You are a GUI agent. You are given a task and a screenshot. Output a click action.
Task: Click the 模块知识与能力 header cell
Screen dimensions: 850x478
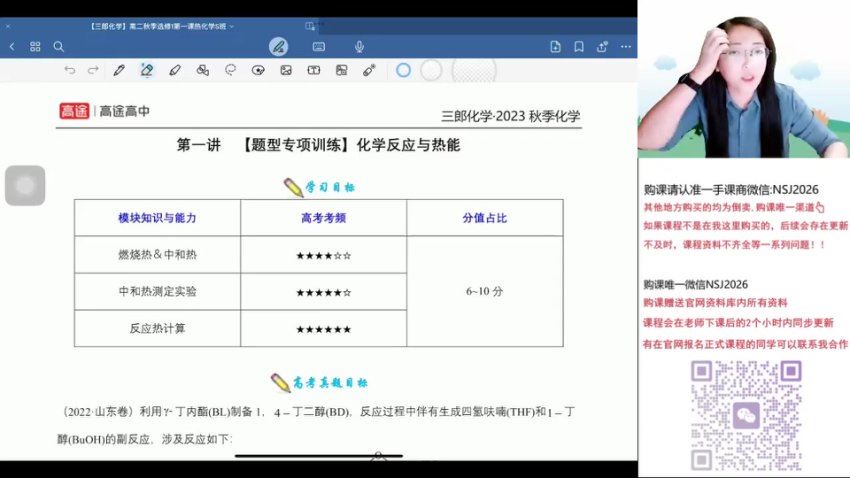[x=157, y=218]
